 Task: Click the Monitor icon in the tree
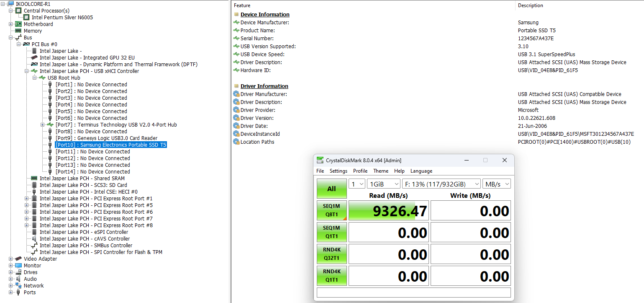[x=18, y=265]
